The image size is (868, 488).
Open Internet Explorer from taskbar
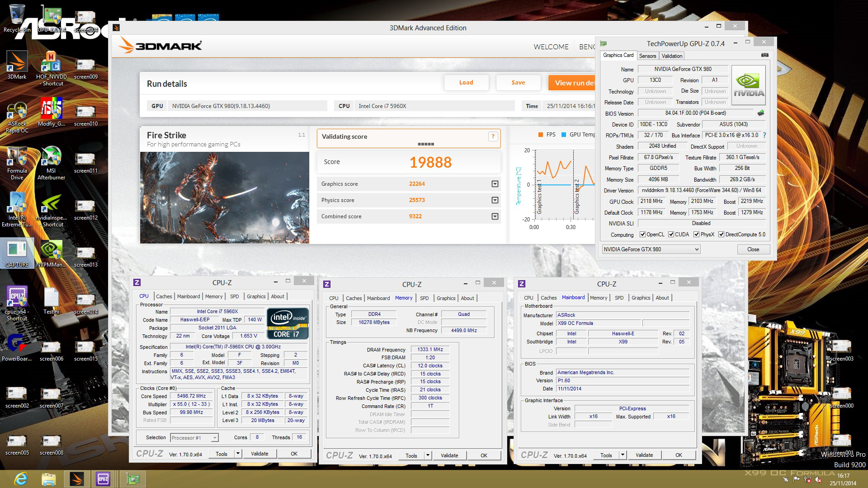click(x=20, y=479)
